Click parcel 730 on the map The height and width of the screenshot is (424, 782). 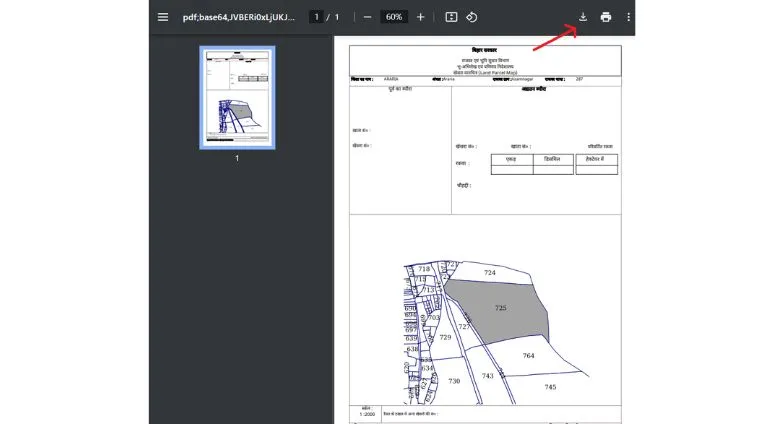(453, 381)
